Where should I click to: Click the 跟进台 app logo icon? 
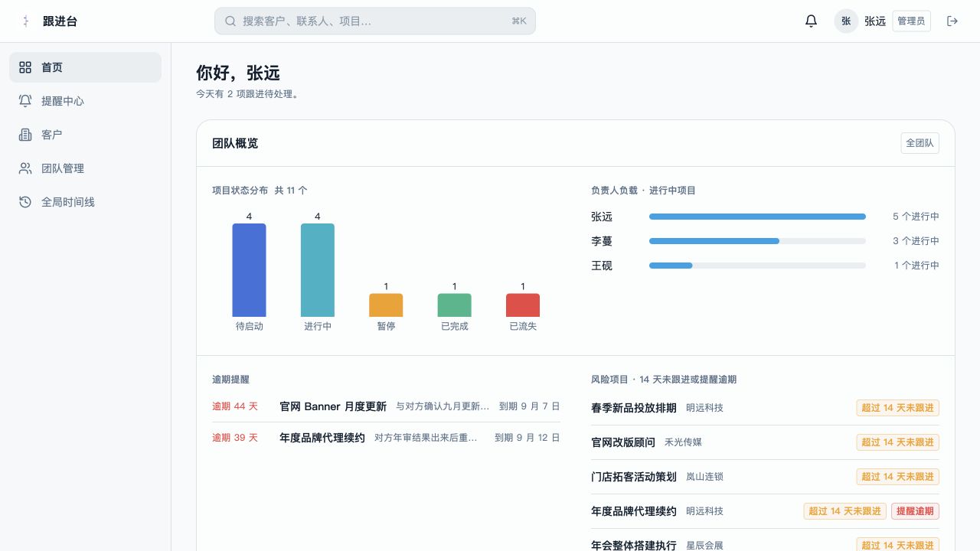(x=26, y=21)
